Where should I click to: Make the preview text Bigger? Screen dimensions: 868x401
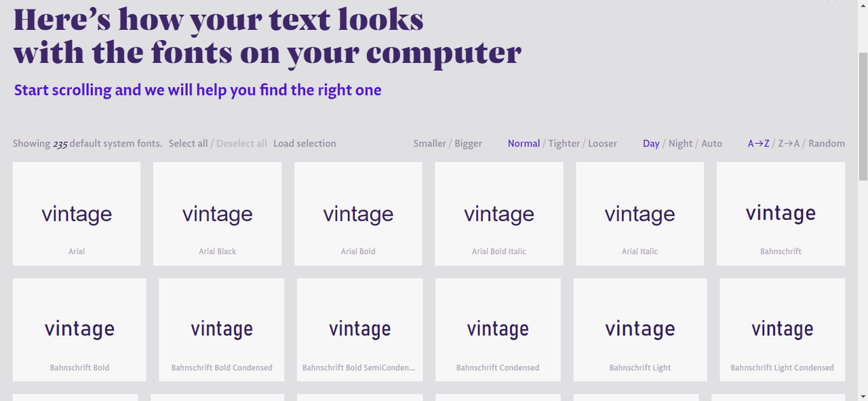coord(468,143)
